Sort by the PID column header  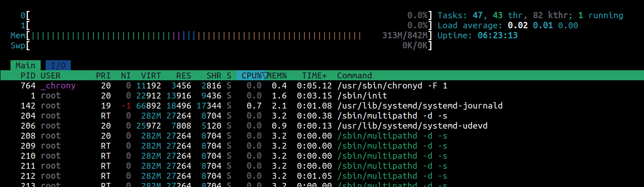tap(28, 76)
